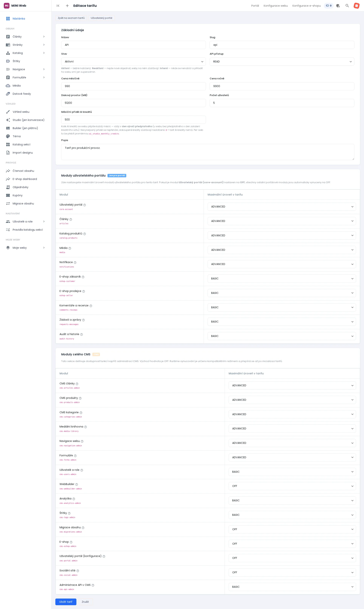The width and height of the screenshot is (364, 609).
Task: Click the plus icon in top bar
Action: [x=67, y=6]
